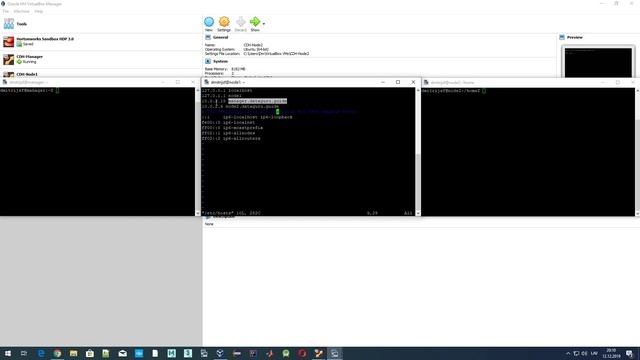The width and height of the screenshot is (640, 360).
Task: Select the CDH-Manager virtual machine
Action: (x=100, y=59)
